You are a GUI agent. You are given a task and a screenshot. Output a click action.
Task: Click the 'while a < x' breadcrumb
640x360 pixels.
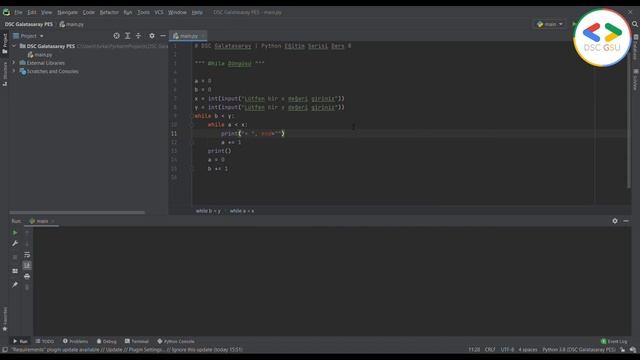pos(242,211)
